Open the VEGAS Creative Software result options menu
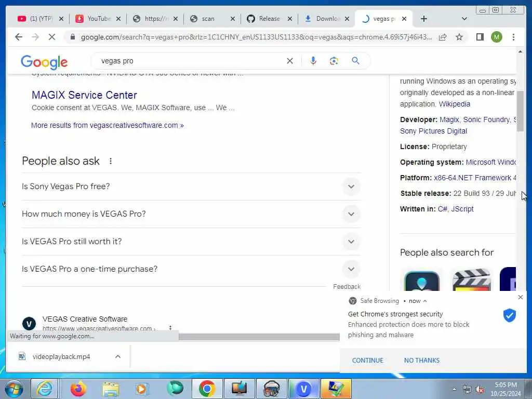Image resolution: width=532 pixels, height=399 pixels. click(170, 328)
